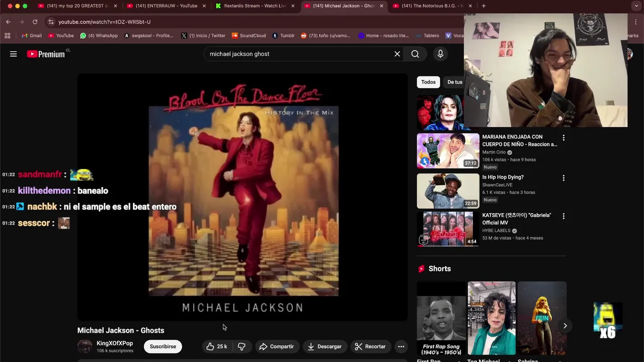The image size is (644, 362).
Task: Open the 22:59 Hip Hop video thumbnail
Action: 448,191
